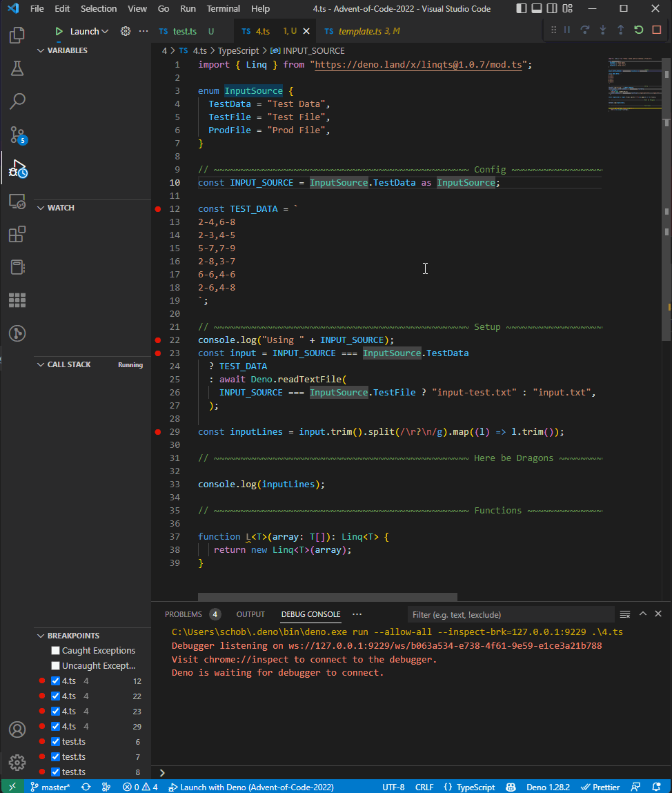Open the Terminal menu

pos(223,8)
